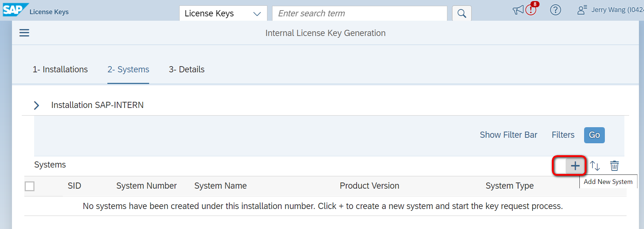Click the Show Filter Bar link
The width and height of the screenshot is (644, 229).
click(508, 135)
